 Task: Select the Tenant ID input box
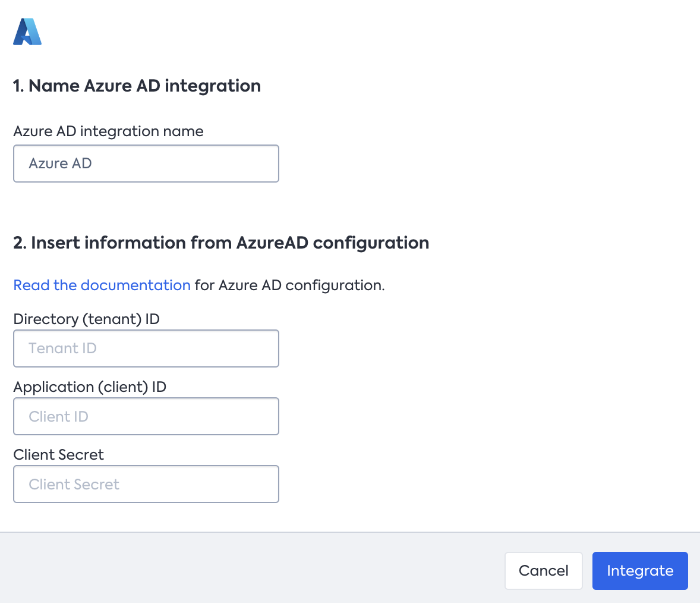(146, 348)
